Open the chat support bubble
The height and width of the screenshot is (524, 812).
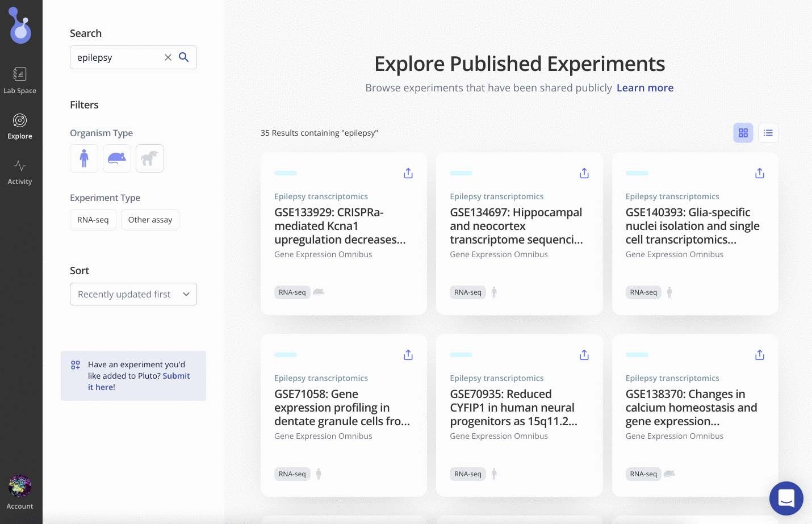tap(786, 498)
